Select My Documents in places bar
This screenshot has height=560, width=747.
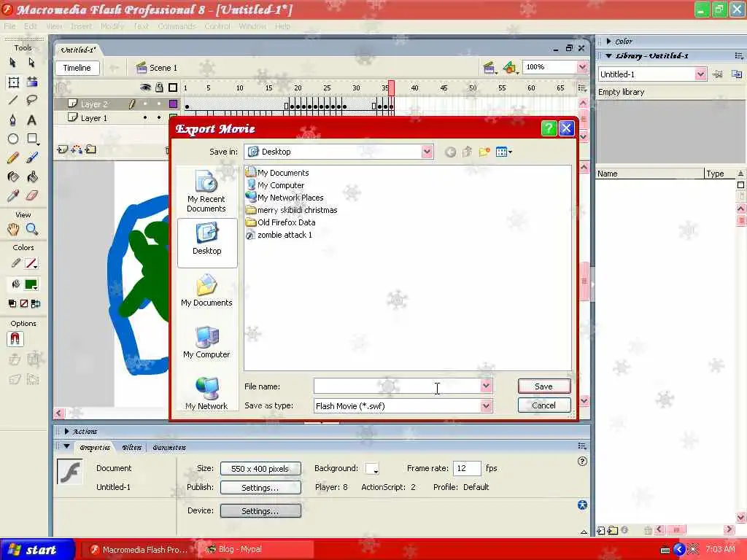click(x=206, y=290)
